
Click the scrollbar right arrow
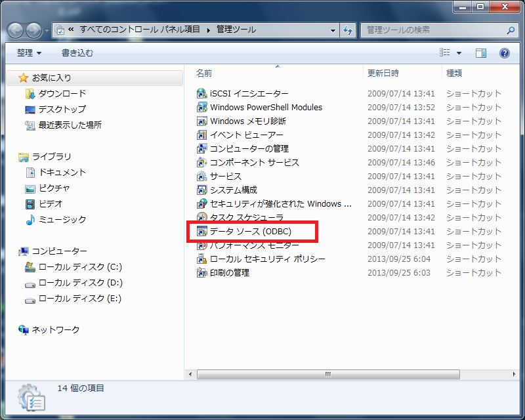pos(514,374)
